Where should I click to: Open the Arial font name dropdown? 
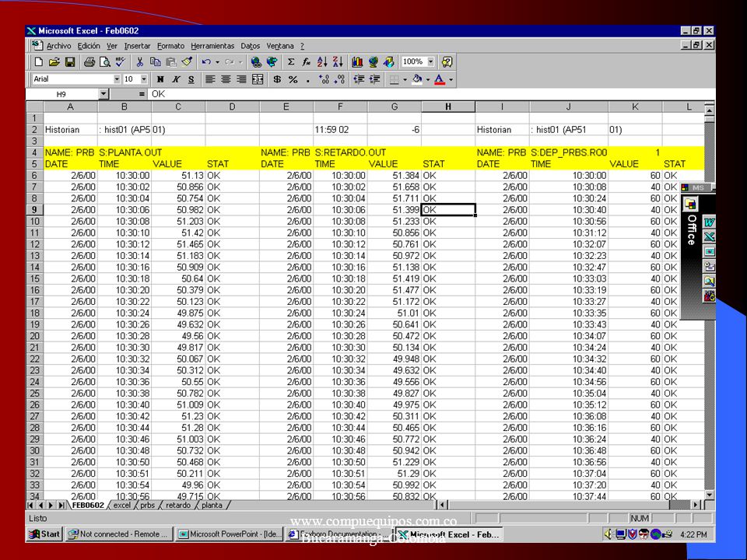click(x=117, y=79)
